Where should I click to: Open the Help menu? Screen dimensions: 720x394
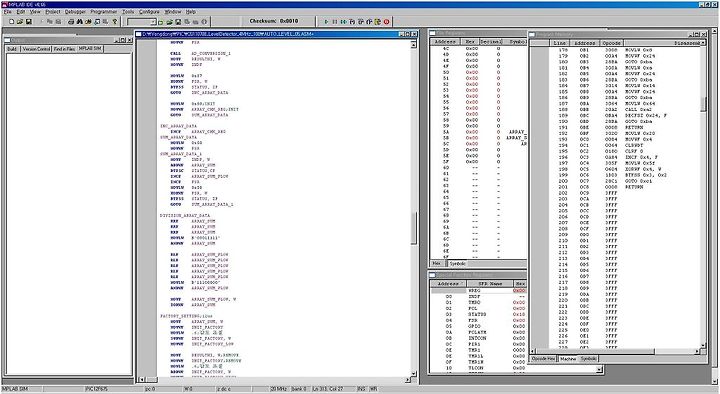[x=191, y=11]
